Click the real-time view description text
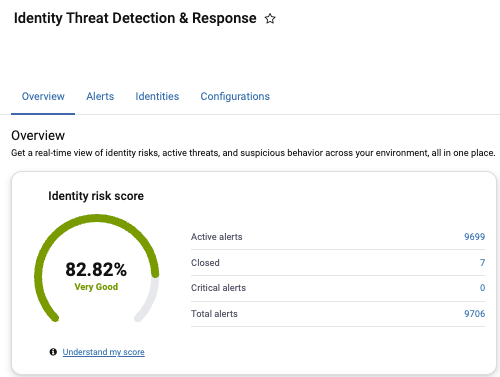This screenshot has height=377, width=500. [253, 153]
